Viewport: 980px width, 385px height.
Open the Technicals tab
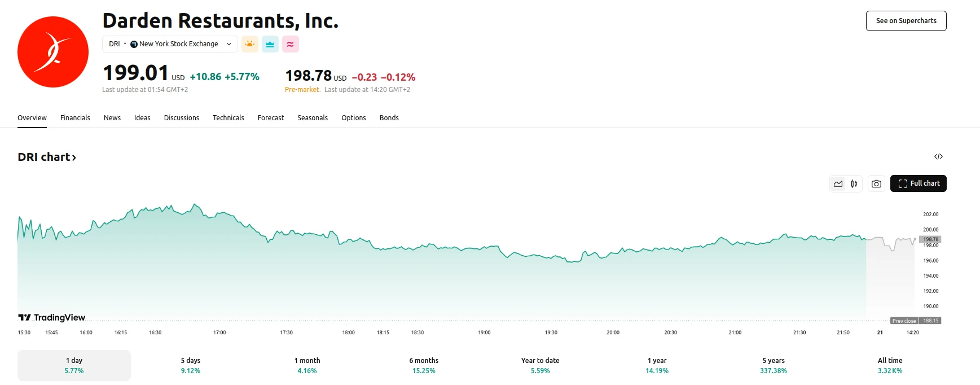(228, 117)
